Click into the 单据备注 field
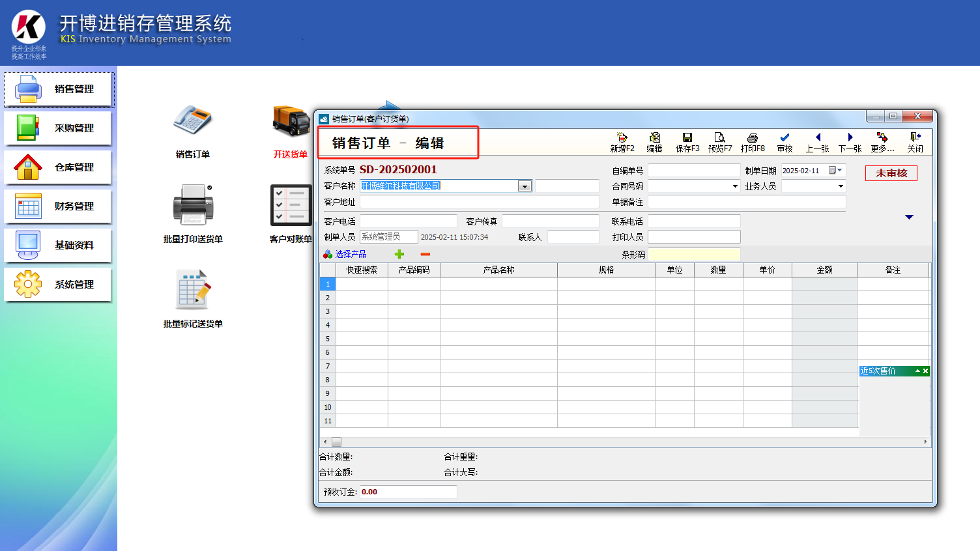 point(747,202)
